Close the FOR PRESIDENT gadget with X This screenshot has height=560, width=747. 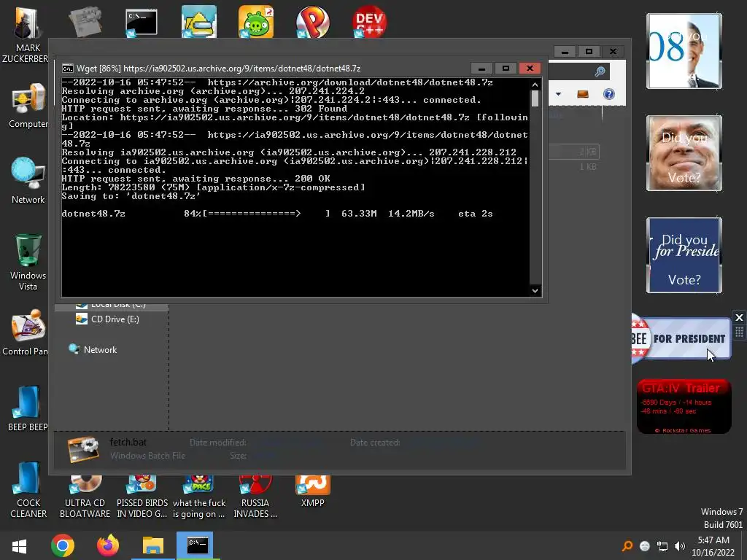(739, 318)
